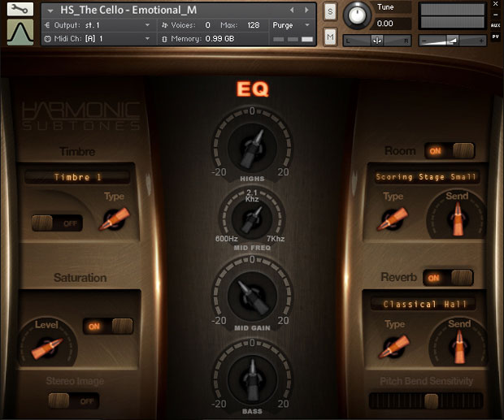
Task: Select the Scoring Stage Small room preset
Action: [x=426, y=176]
